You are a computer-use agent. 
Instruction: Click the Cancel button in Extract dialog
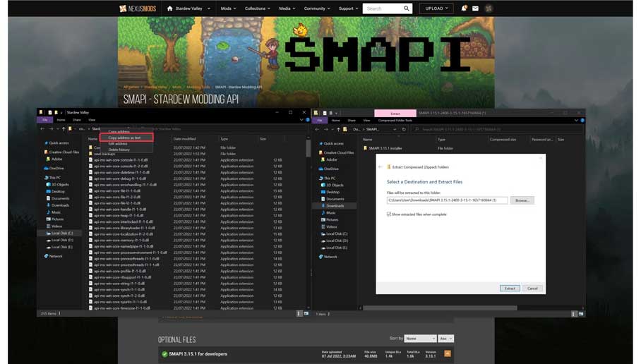click(532, 288)
